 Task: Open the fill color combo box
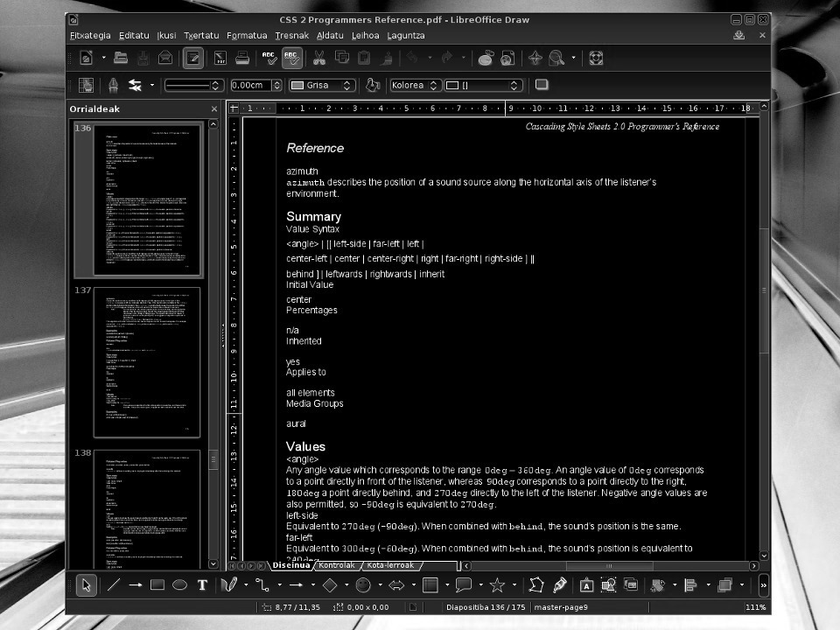click(483, 85)
